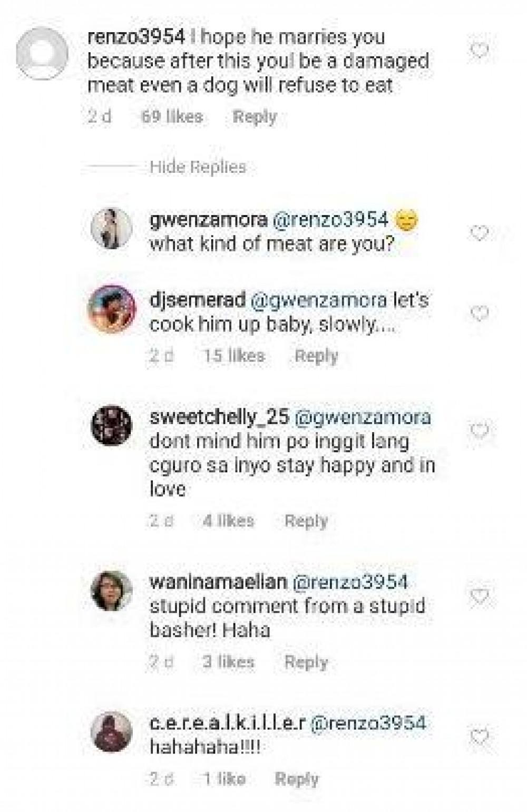Reply to renzo3954's top comment
Viewport: 527px width, 812px height.
(x=255, y=116)
